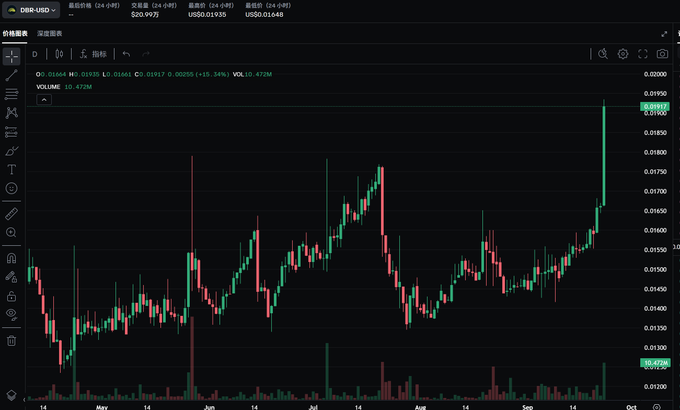Select the ruler measure tool
The width and height of the screenshot is (680, 410).
(x=12, y=213)
